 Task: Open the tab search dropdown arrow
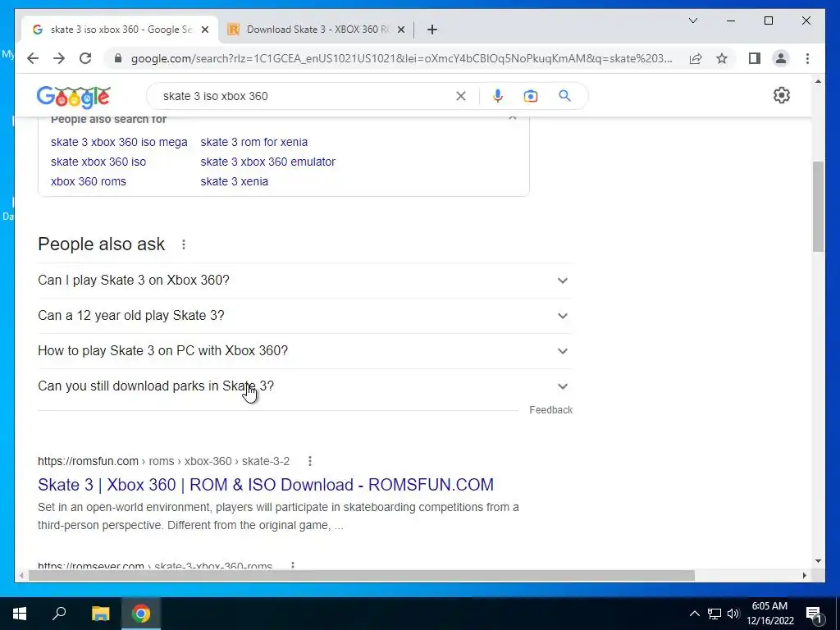click(x=692, y=21)
